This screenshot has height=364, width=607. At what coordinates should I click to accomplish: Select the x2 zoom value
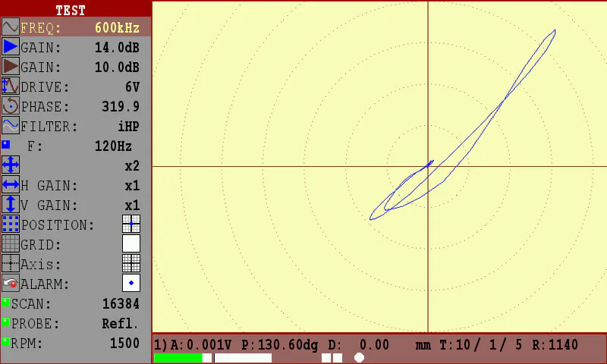(132, 166)
